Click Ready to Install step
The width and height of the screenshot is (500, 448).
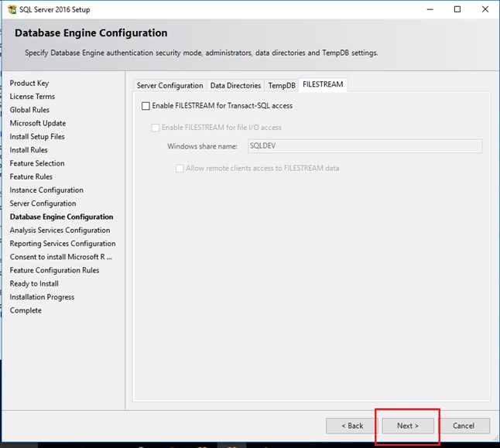click(34, 284)
